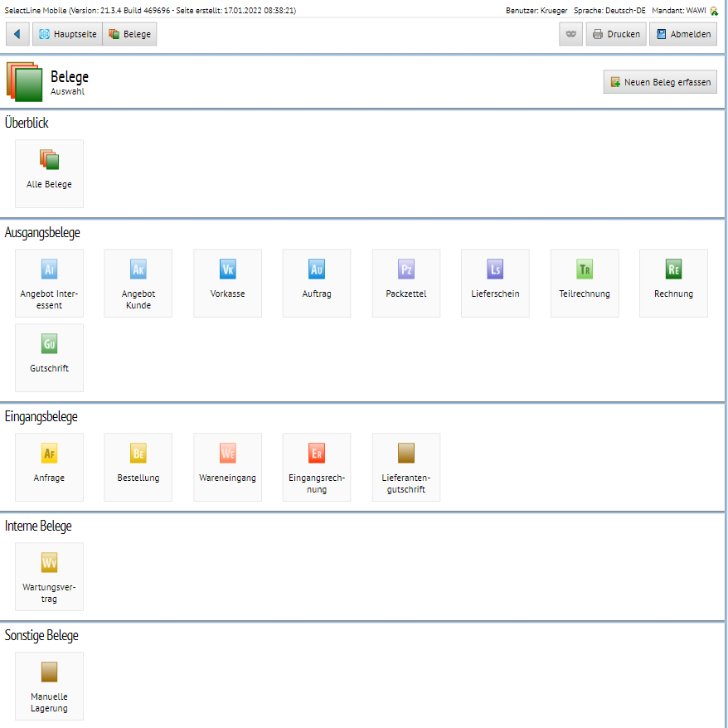Select the Packzettel tile
Screen dimensions: 728x728
point(406,284)
